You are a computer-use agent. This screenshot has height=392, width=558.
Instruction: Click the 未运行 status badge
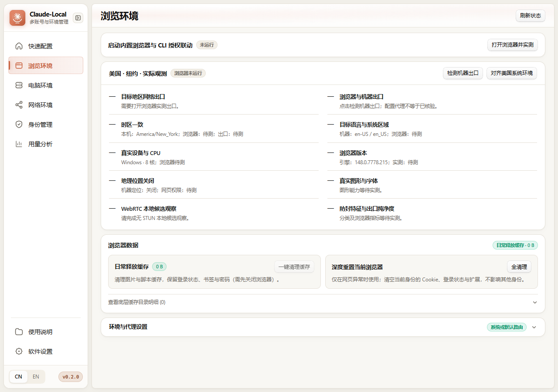[x=207, y=45]
